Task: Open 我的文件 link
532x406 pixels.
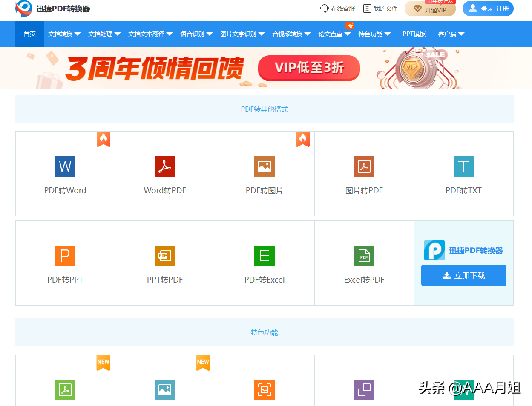Action: [380, 9]
